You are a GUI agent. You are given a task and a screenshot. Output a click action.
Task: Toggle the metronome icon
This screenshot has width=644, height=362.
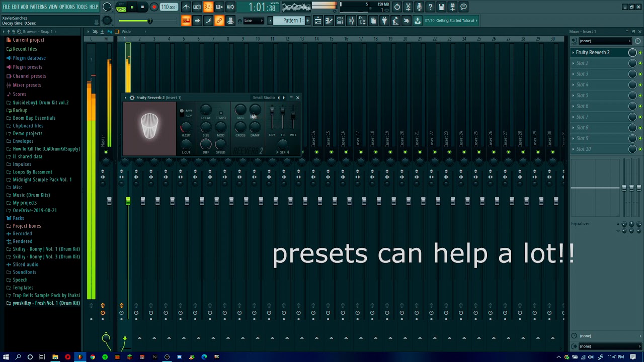tap(186, 7)
